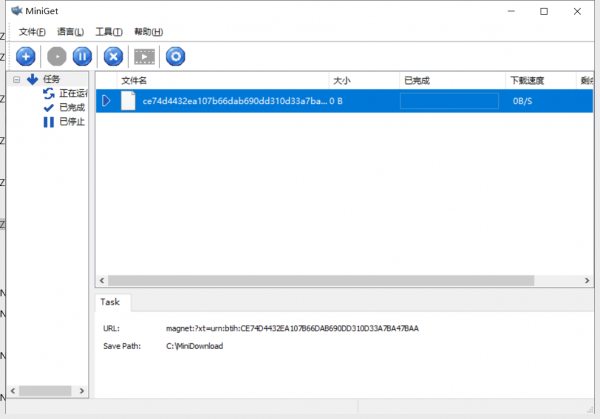Click the checkmark icon beside 已完成 in tree

click(x=49, y=108)
